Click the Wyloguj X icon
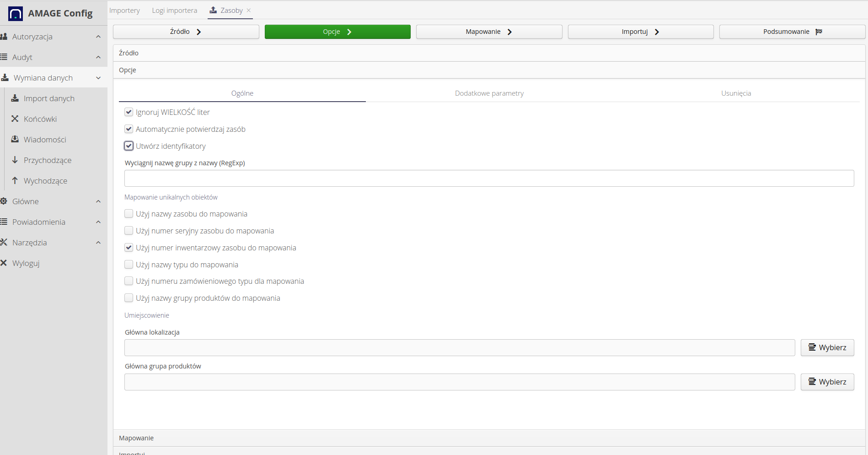Viewport: 868px width, 455px height. click(x=4, y=263)
